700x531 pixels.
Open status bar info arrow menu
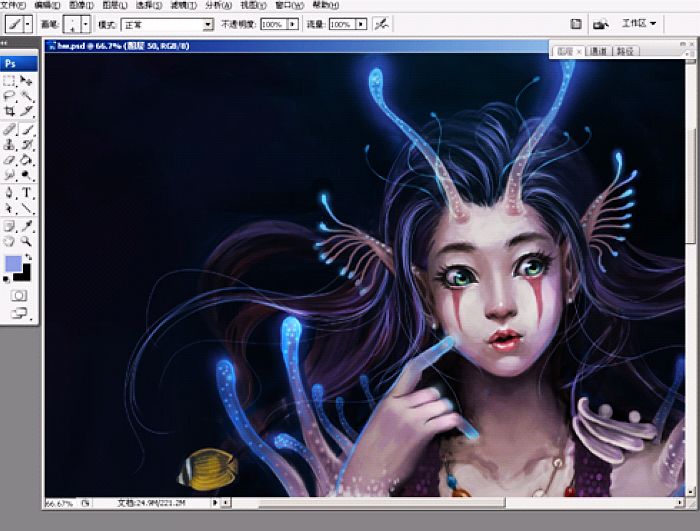(x=215, y=502)
